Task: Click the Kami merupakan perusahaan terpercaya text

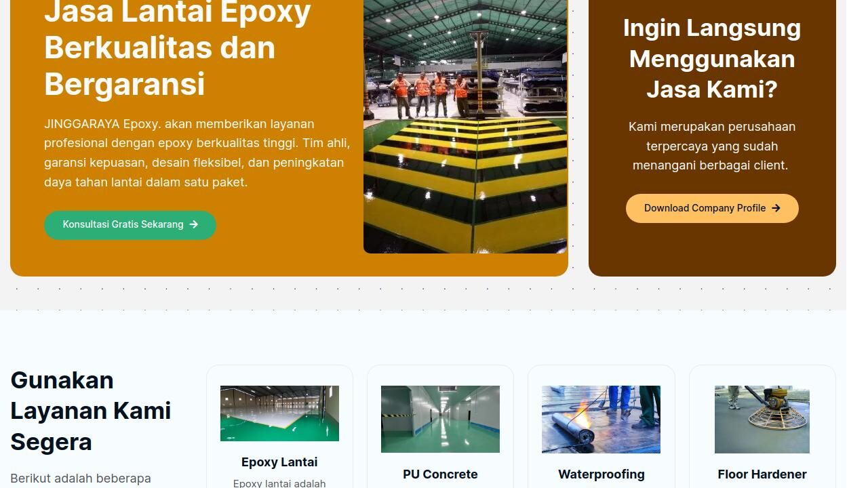Action: pos(712,146)
